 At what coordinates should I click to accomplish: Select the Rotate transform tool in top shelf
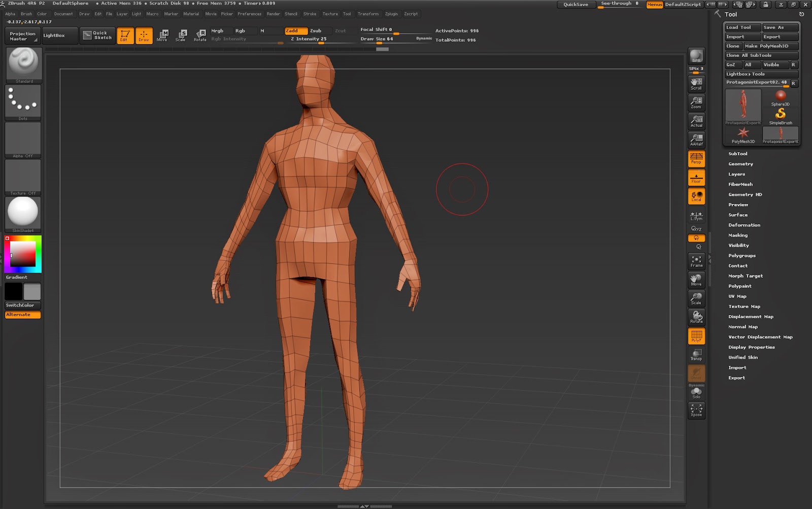coord(200,35)
